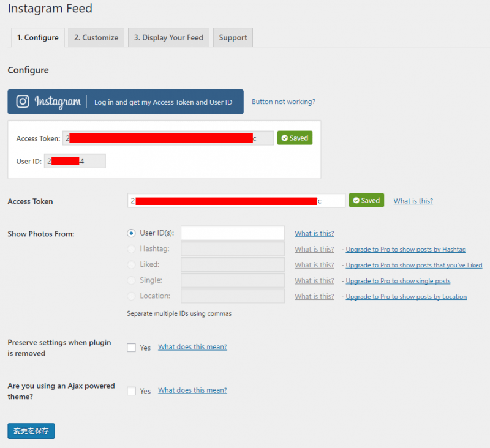
Task: Open What does this mean? for Ajax theme
Action: pyautogui.click(x=192, y=390)
